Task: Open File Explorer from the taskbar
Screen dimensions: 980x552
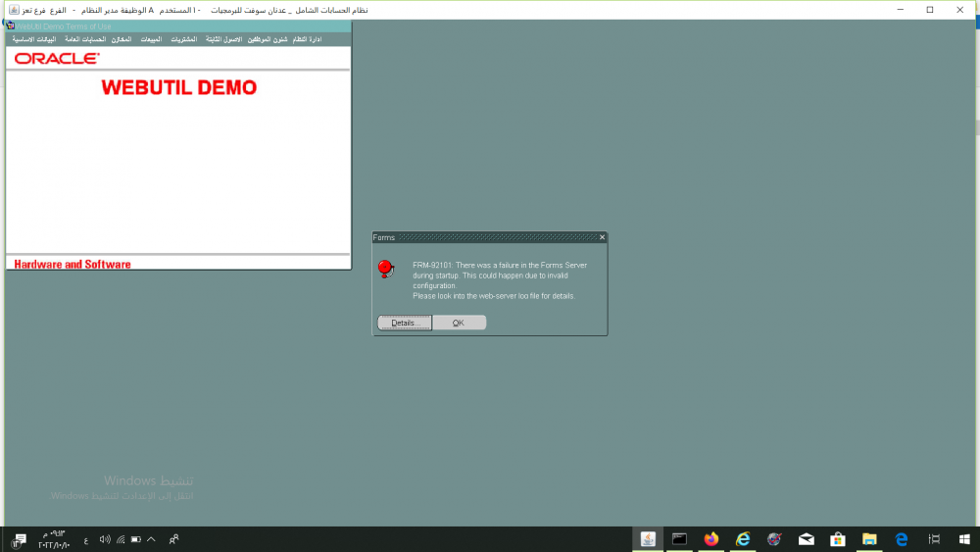Action: click(869, 539)
